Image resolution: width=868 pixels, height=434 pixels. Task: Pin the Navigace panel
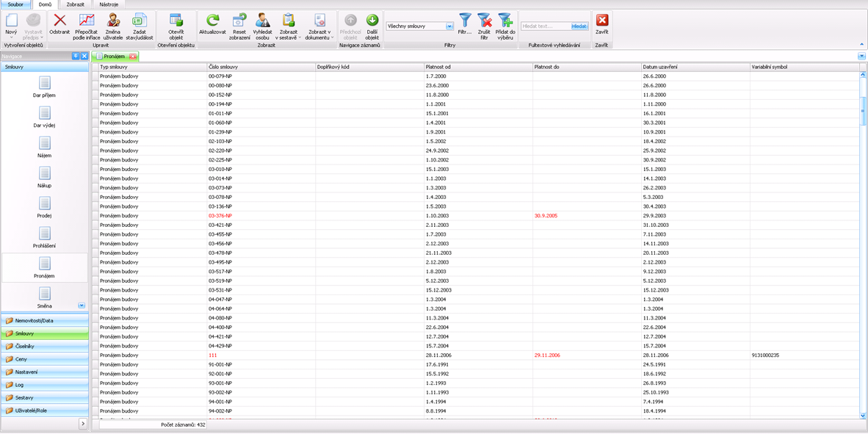tap(76, 57)
